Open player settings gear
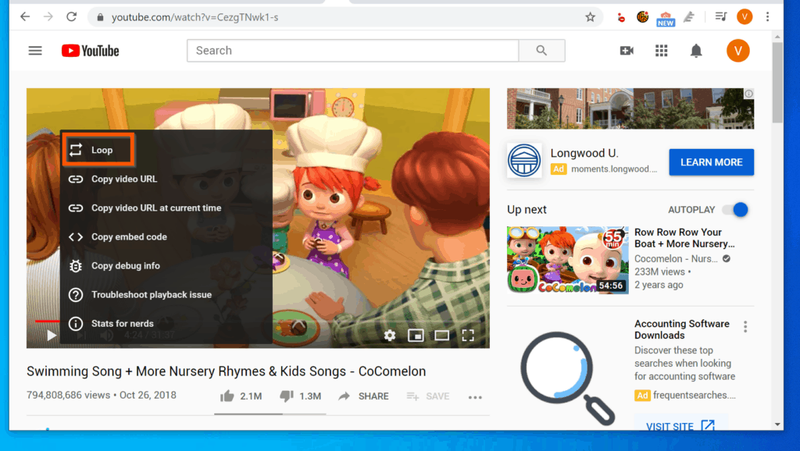 [390, 335]
